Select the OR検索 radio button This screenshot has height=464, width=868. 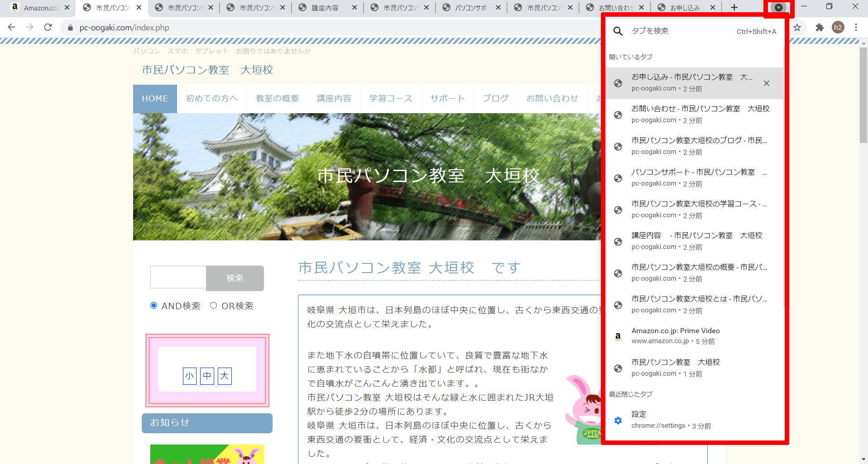[x=214, y=306]
